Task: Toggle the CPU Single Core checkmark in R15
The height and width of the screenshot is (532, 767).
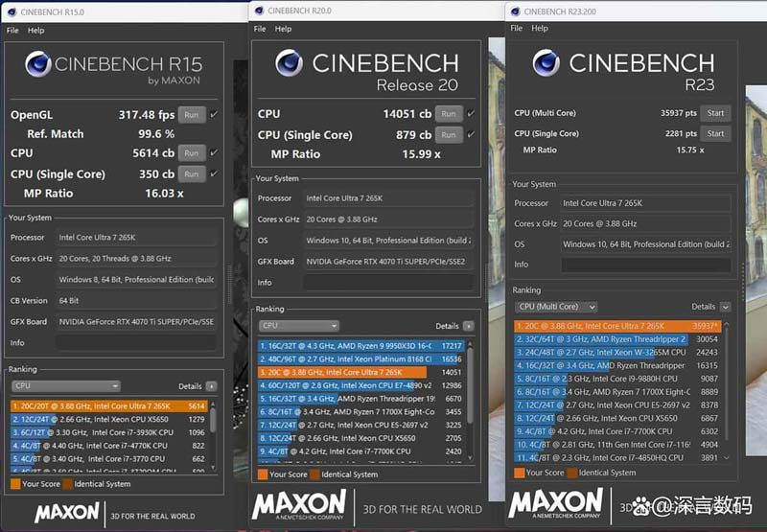Action: coord(214,174)
